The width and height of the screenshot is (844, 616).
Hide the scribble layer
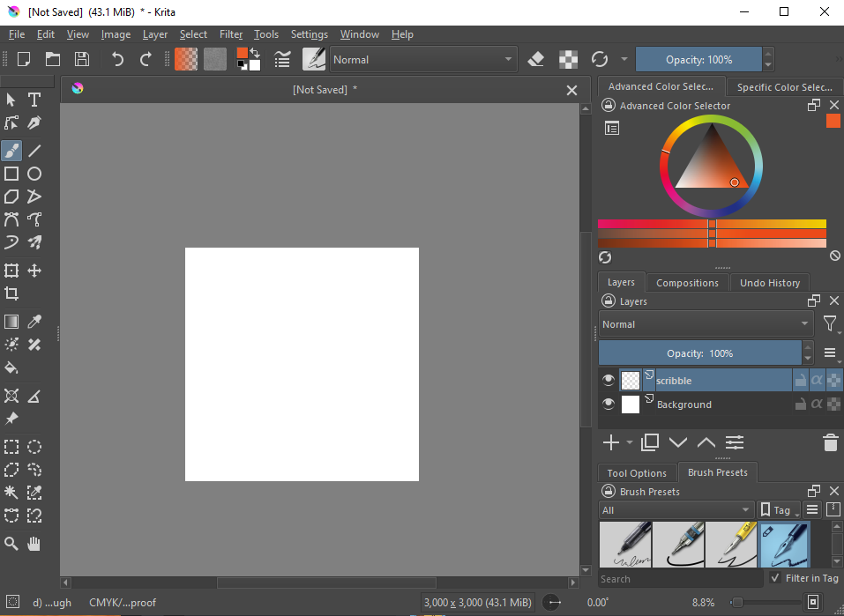[x=608, y=381]
